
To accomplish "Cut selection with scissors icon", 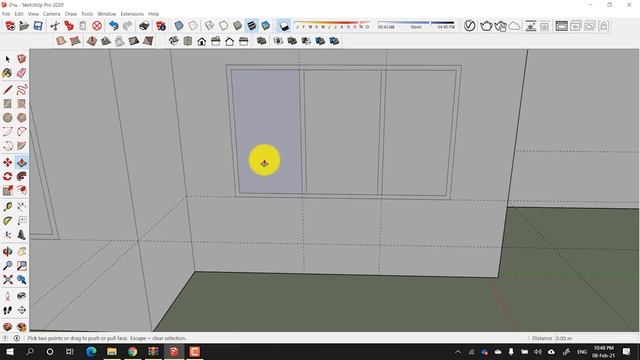I will tap(55, 26).
